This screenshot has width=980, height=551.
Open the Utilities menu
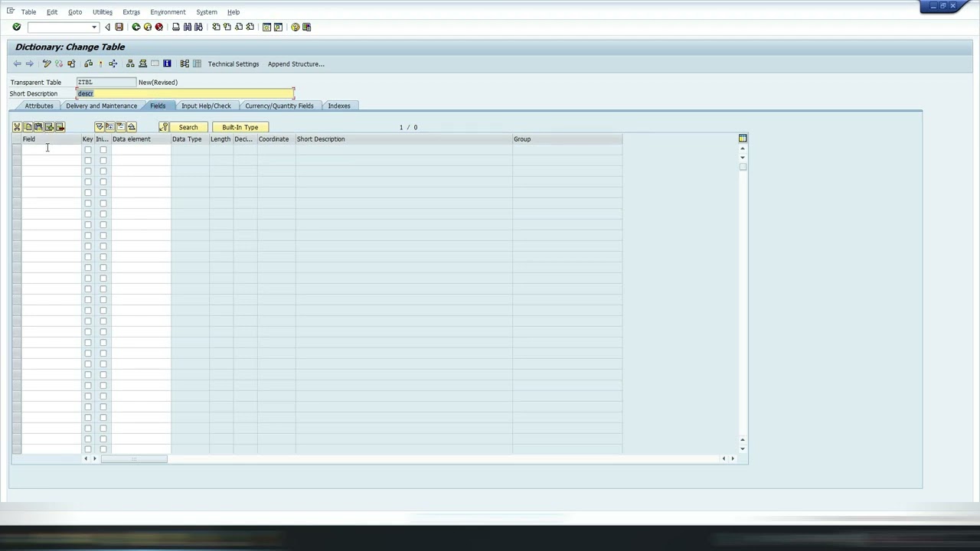(103, 12)
